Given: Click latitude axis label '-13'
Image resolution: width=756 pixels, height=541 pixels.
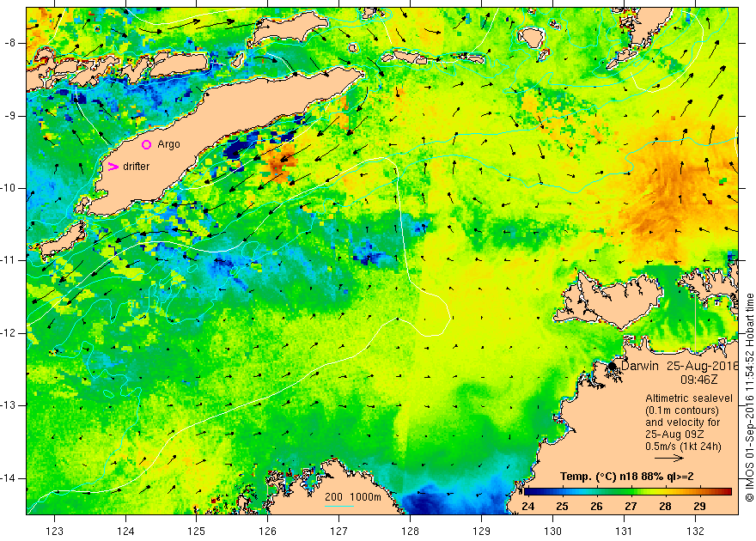Looking at the screenshot, I should 9,405.
